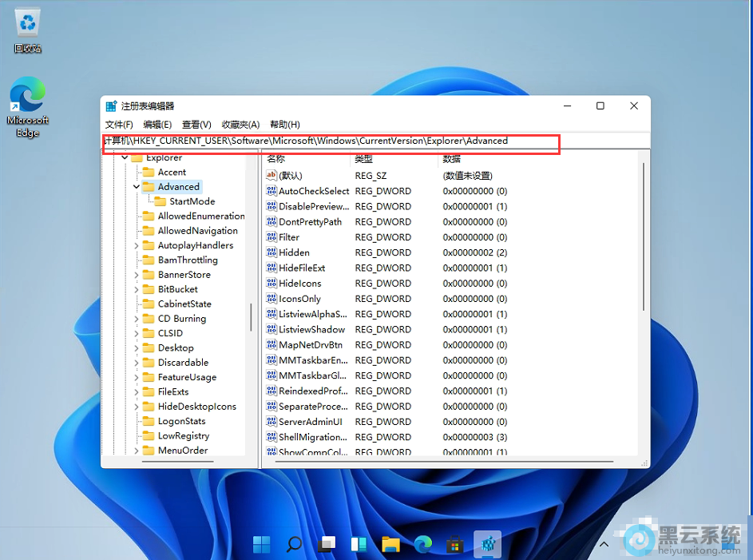The image size is (753, 560).
Task: Select the StartMode folder icon
Action: 160,202
